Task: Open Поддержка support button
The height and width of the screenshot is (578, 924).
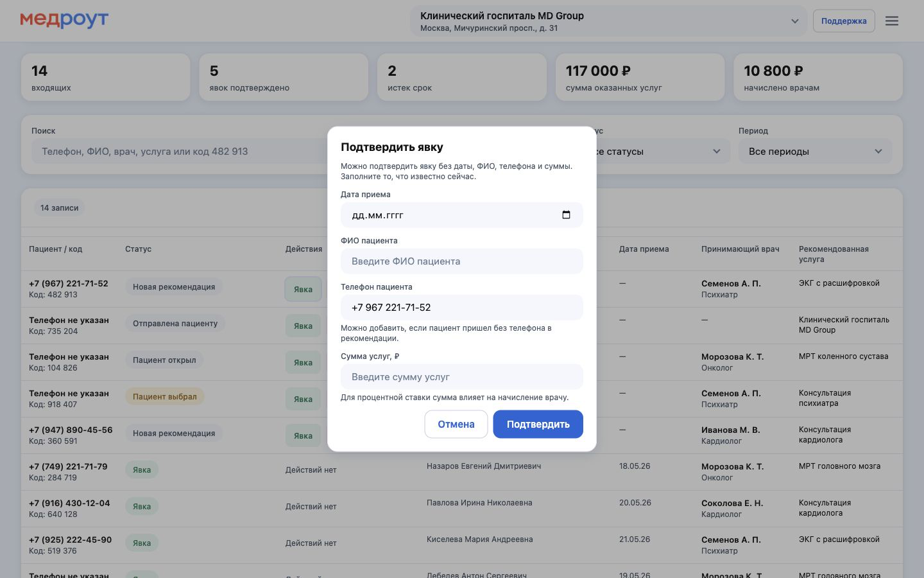Action: [x=844, y=21]
